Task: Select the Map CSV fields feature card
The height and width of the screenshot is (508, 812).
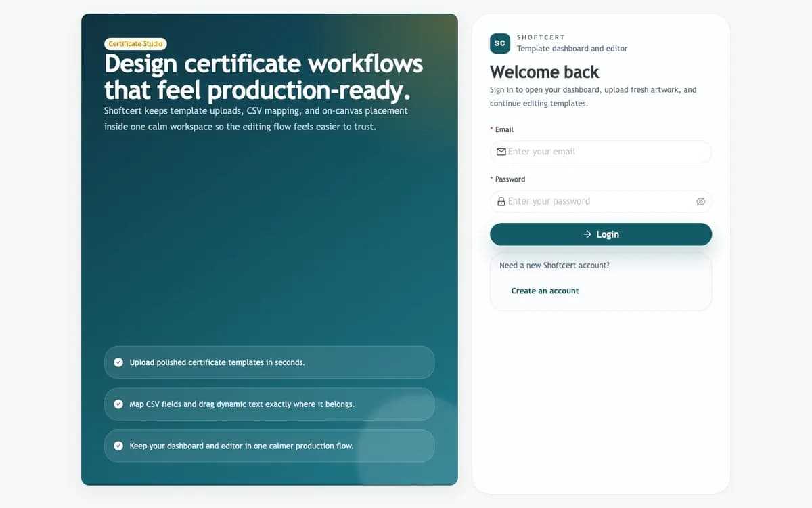Action: click(269, 404)
